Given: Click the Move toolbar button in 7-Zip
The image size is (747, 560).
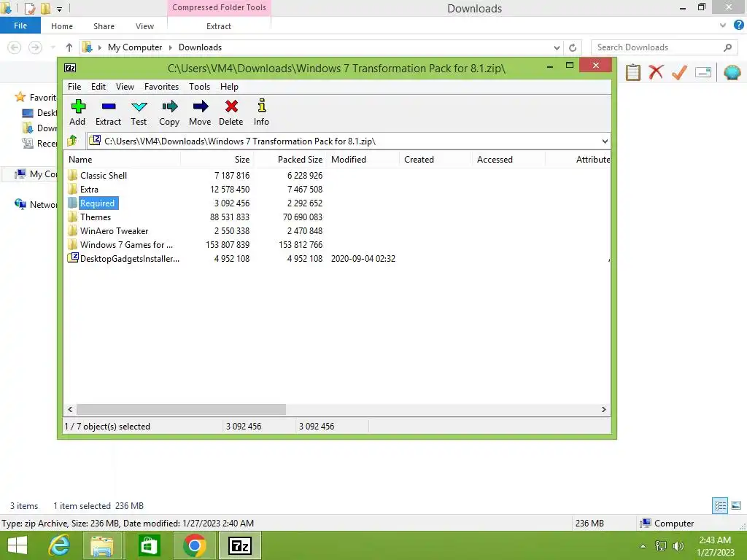Looking at the screenshot, I should click(200, 112).
